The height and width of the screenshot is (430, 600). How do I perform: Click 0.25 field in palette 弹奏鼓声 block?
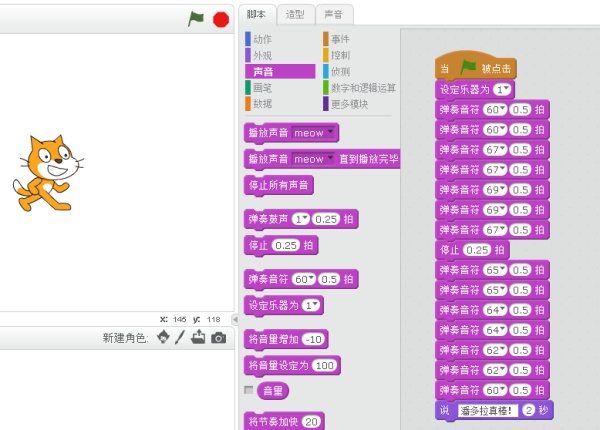pos(326,219)
